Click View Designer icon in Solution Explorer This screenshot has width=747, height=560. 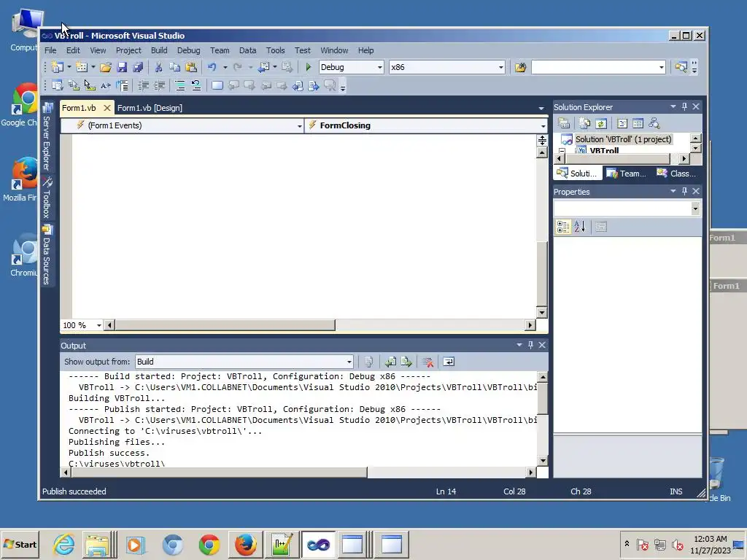(x=638, y=123)
